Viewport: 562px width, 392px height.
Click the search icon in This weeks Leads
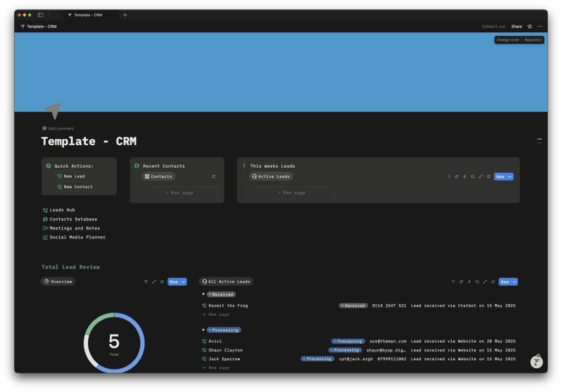point(473,177)
